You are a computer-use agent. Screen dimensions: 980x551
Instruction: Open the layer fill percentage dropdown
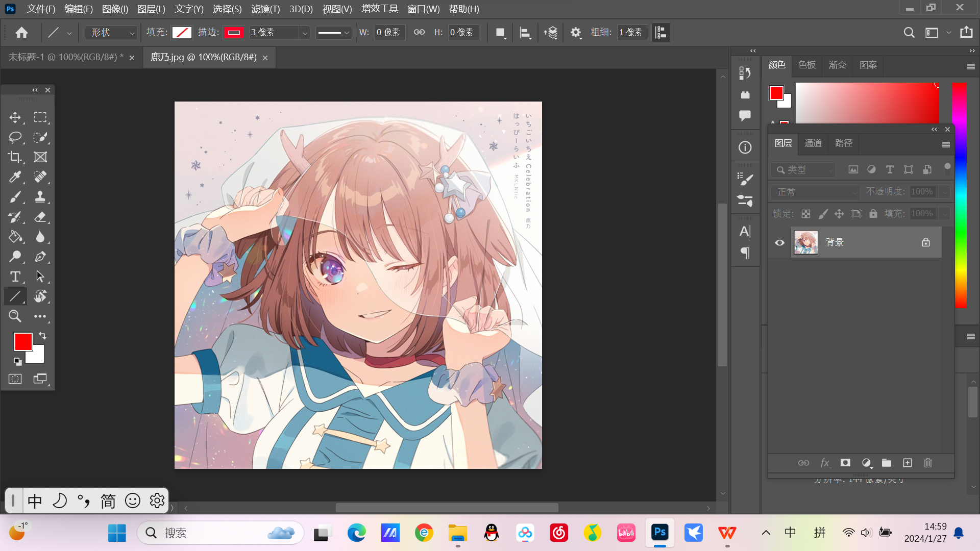click(x=945, y=214)
